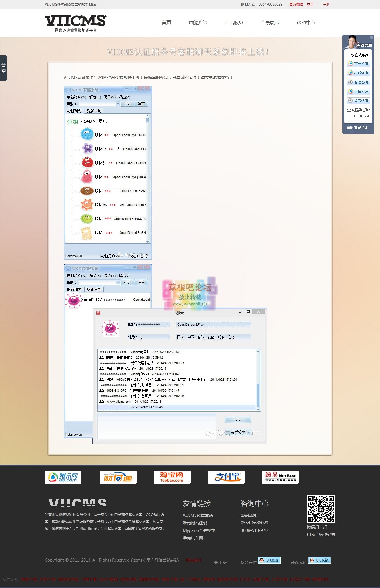Screen dimensions: 380x588
Task: Open the Tencent qq.com partner logo
Action: (63, 477)
